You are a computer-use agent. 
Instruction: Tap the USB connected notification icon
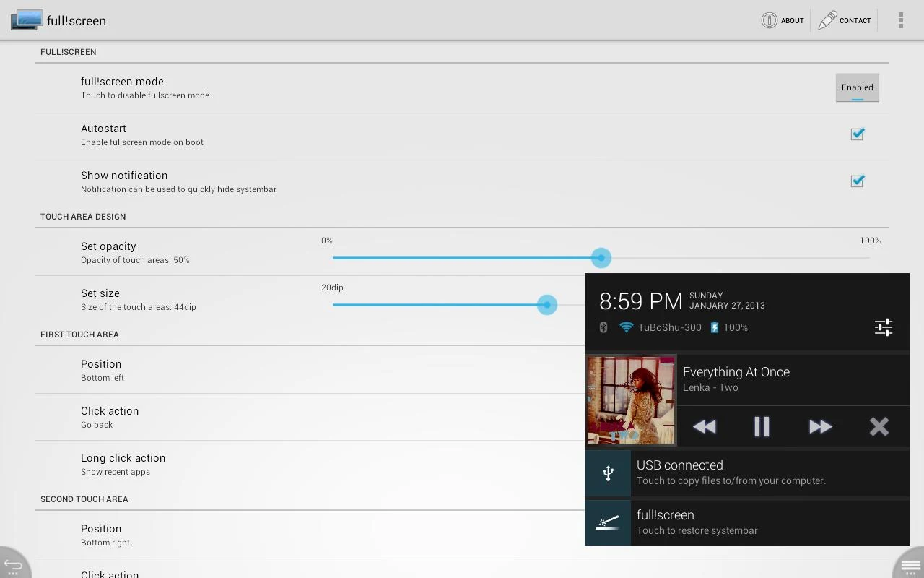(x=608, y=473)
